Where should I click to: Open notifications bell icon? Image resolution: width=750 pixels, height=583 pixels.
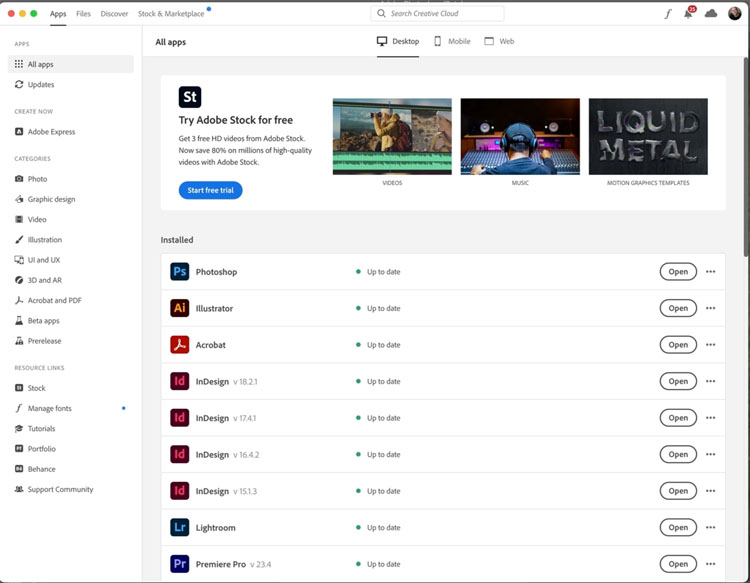(689, 13)
